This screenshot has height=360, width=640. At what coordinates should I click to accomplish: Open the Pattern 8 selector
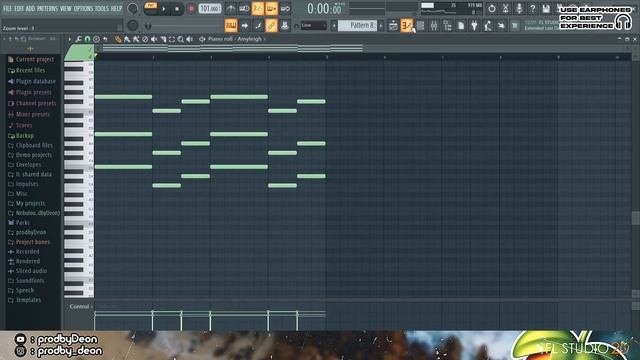point(358,25)
